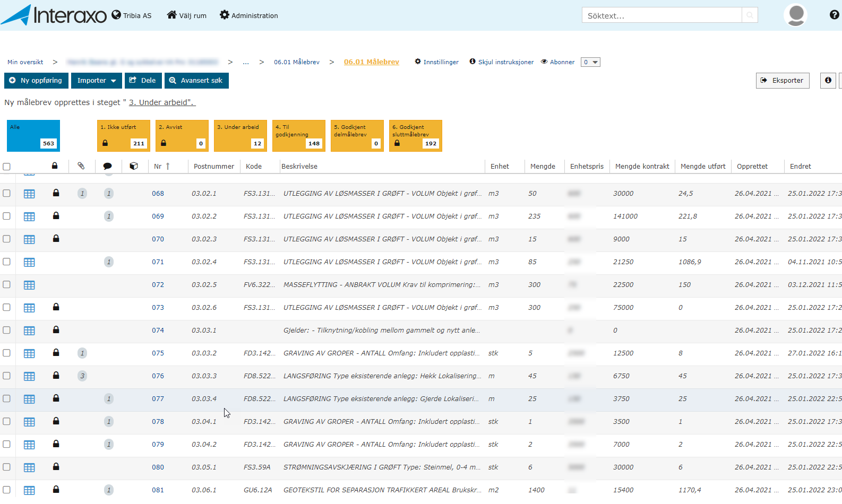The image size is (842, 504).
Task: Expand the breadcrumb ellipsis
Action: pyautogui.click(x=246, y=62)
